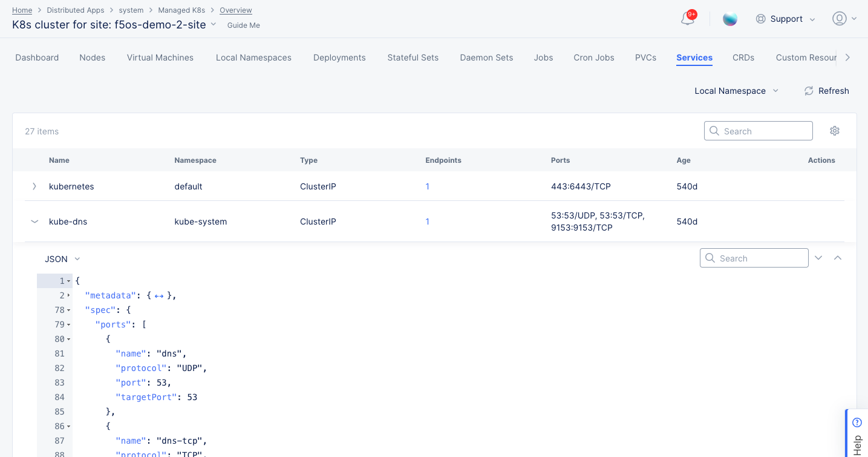Click the Guide Me link
The width and height of the screenshot is (868, 457).
[243, 25]
